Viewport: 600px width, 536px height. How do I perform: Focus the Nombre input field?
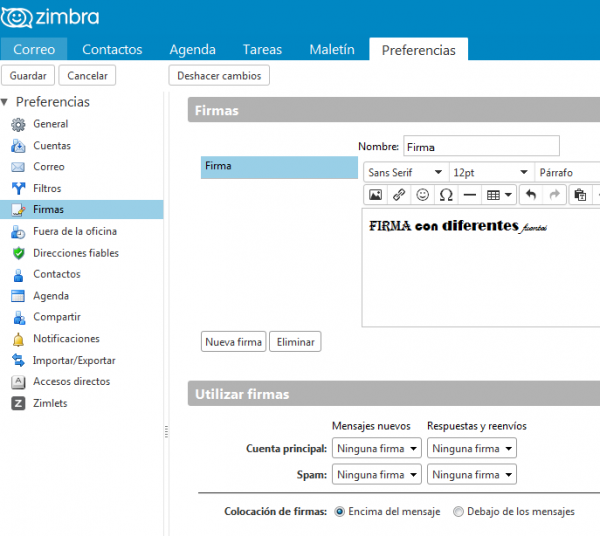[x=481, y=146]
